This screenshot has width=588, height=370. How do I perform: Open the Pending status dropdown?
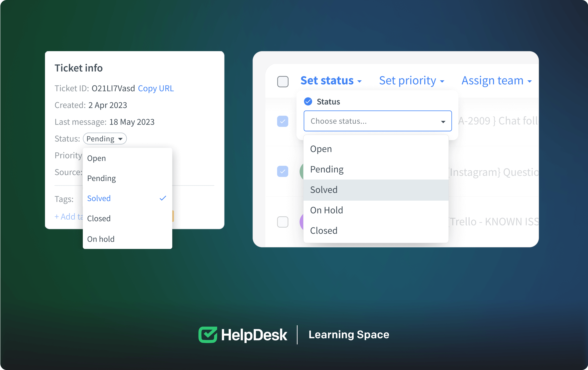104,139
